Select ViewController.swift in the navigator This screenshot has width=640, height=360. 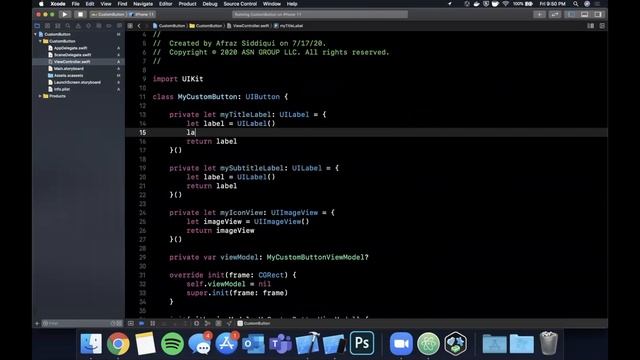[78, 62]
